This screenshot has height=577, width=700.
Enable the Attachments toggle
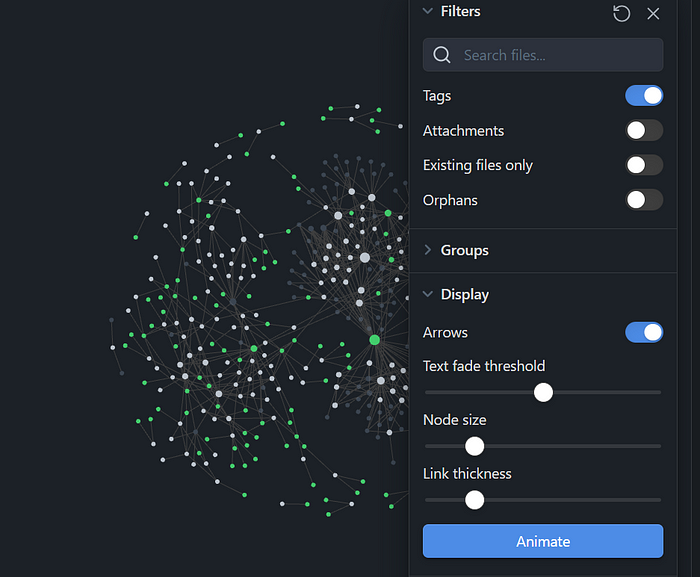click(x=644, y=130)
